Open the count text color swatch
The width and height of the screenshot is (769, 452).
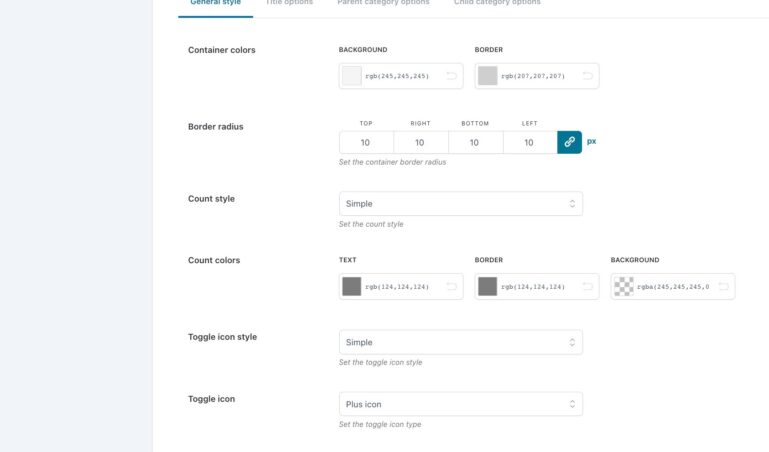coord(351,287)
